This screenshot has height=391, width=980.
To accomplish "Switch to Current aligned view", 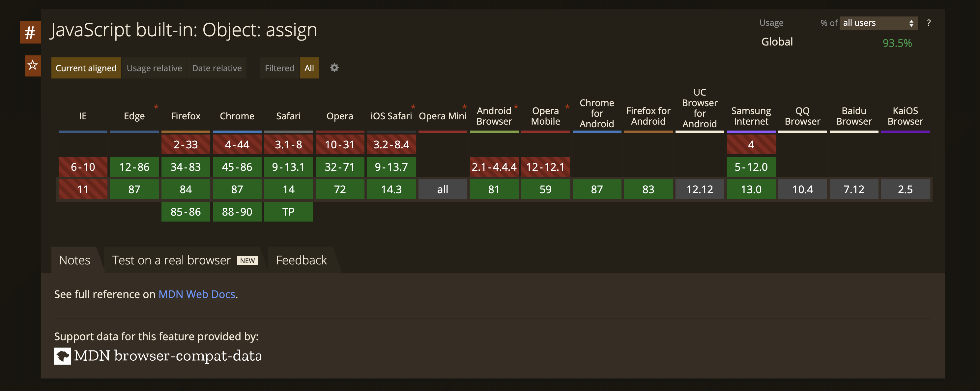I will click(x=86, y=68).
